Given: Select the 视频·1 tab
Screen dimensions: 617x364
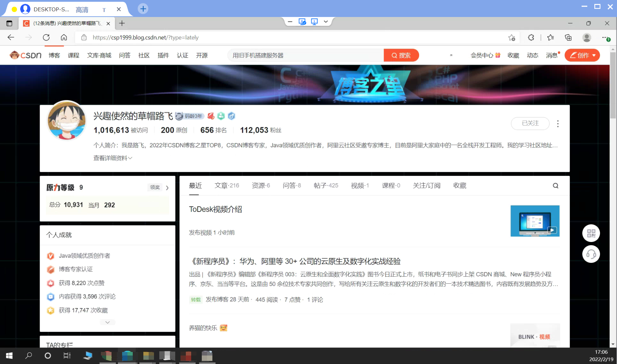Looking at the screenshot, I should tap(360, 186).
